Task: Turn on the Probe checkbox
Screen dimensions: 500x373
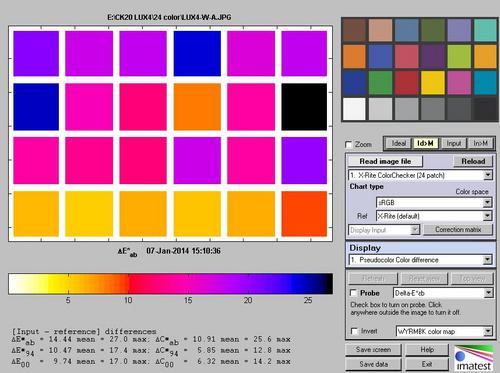Action: click(353, 293)
